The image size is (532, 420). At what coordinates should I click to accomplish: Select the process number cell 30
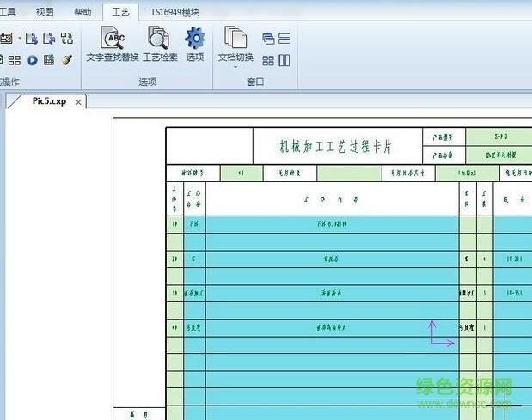tap(174, 293)
